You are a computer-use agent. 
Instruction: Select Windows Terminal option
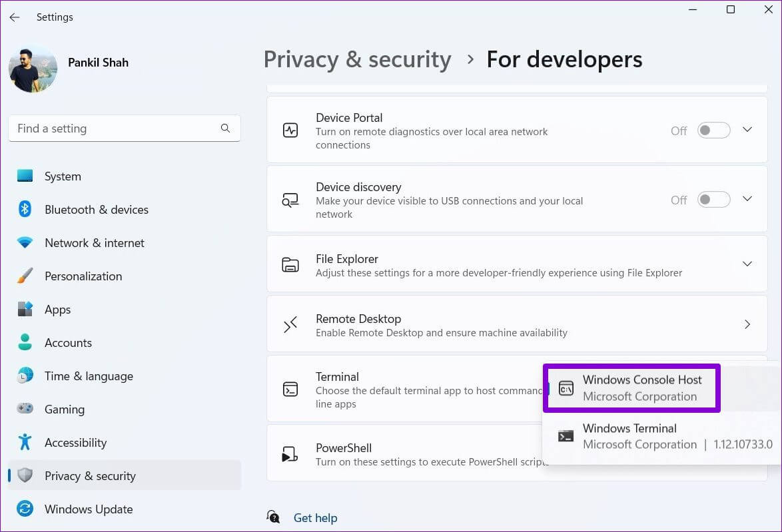(661, 436)
